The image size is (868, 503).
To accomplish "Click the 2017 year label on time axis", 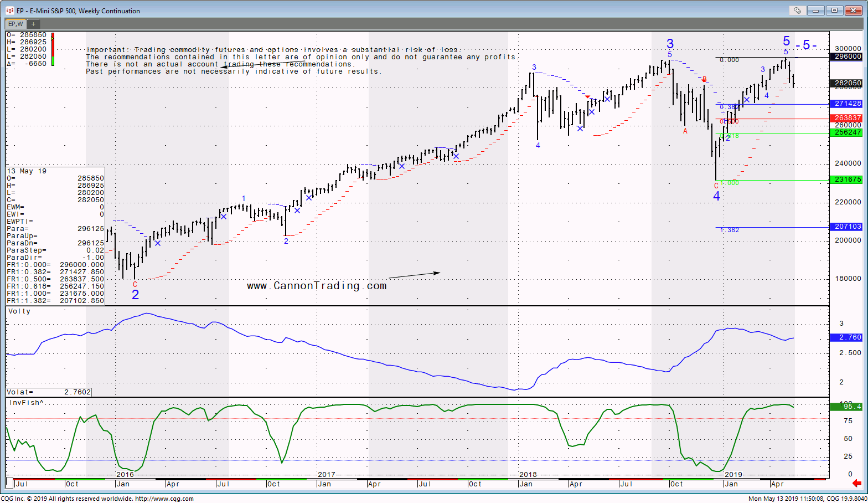I will click(327, 474).
